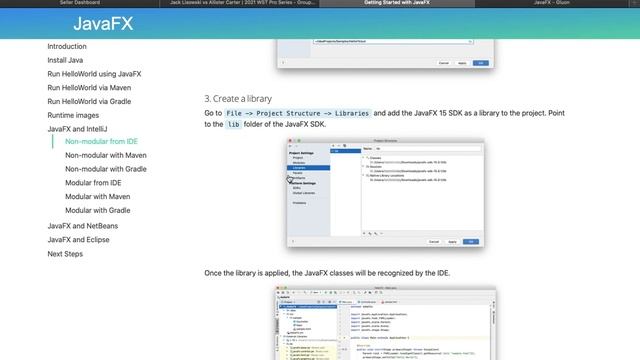Go to JavaFX and NetBeans section
The height and width of the screenshot is (360, 640).
(x=82, y=226)
